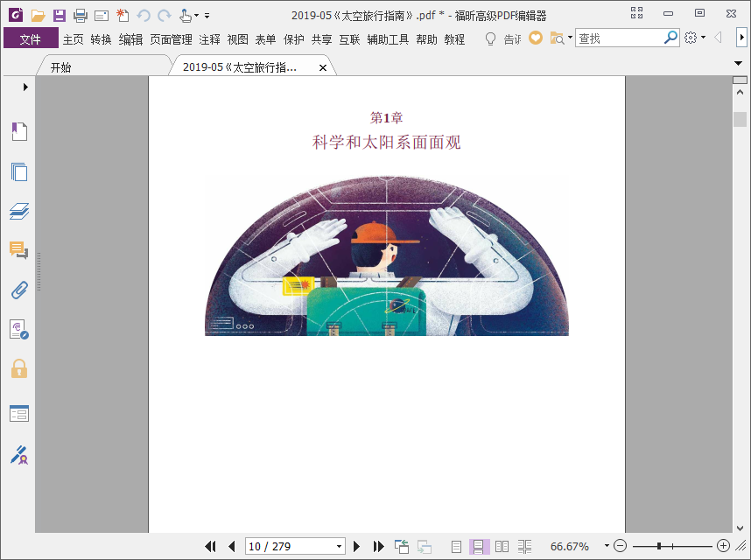Open the 视图 tab
The image size is (751, 560).
(x=237, y=39)
